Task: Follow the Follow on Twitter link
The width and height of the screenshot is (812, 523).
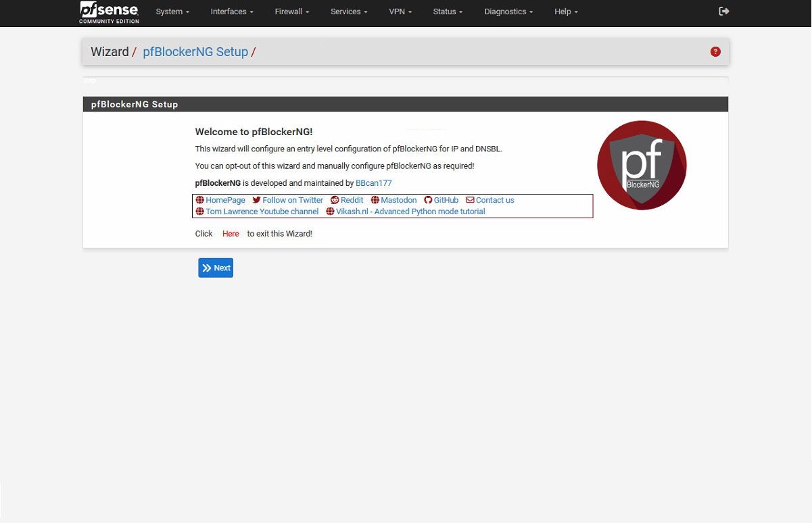Action: pos(293,200)
